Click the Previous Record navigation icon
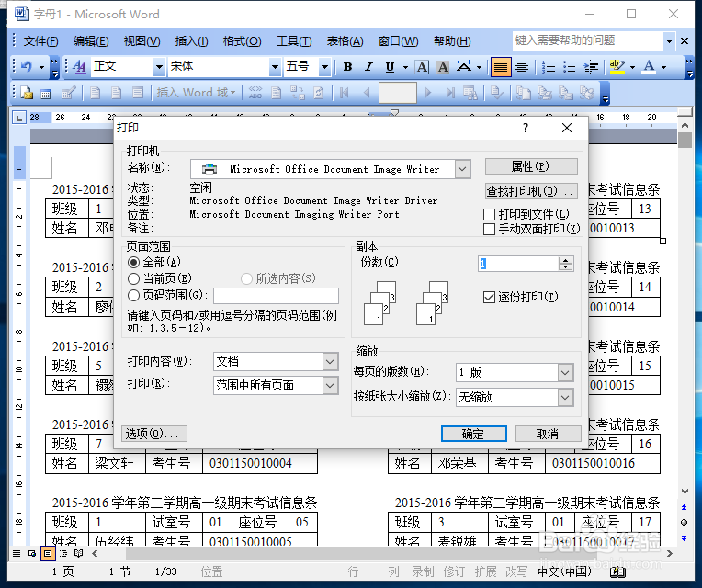Screen dimensions: 702x588 [x=367, y=93]
